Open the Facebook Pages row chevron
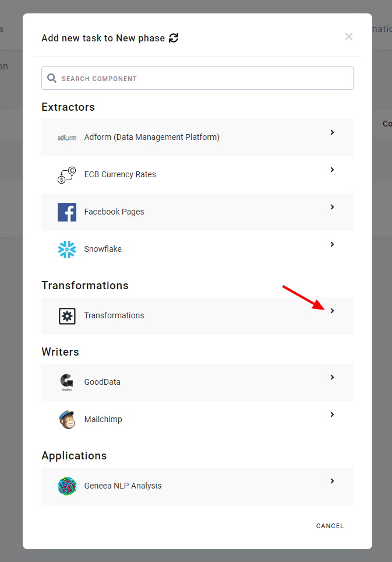392x562 pixels. tap(332, 207)
